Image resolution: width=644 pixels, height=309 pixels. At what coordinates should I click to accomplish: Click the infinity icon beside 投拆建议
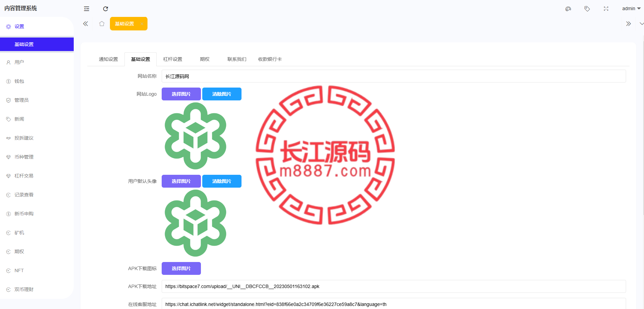8,138
